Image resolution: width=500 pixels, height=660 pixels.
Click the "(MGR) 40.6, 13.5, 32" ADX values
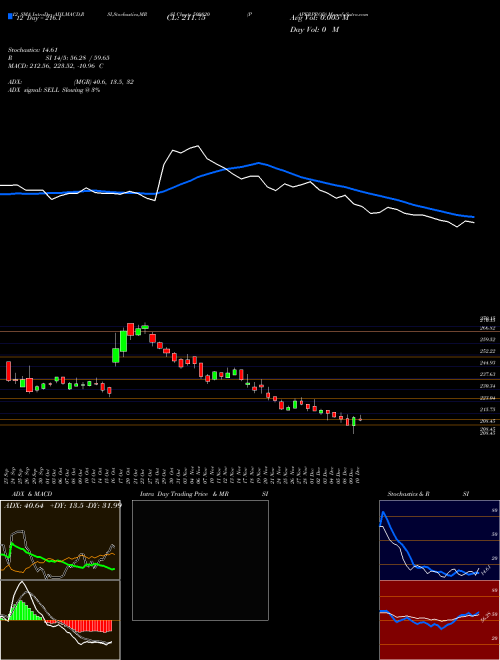point(104,82)
